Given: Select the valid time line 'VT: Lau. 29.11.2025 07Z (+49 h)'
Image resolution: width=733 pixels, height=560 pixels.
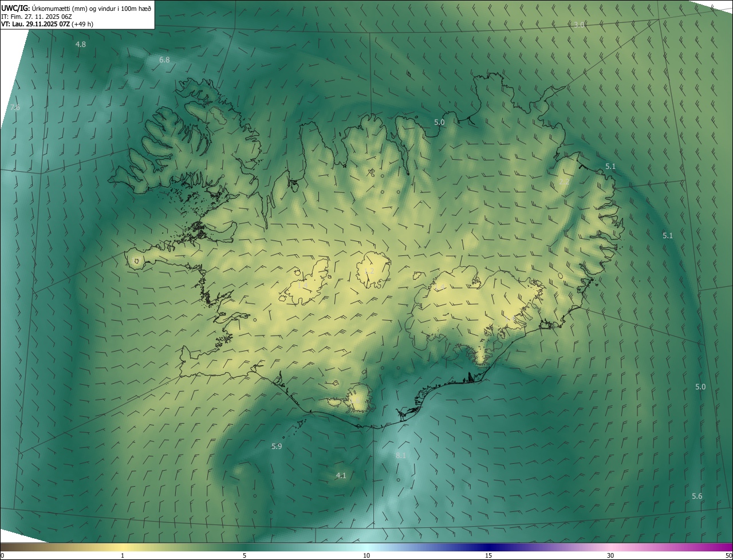Looking at the screenshot, I should click(x=47, y=24).
